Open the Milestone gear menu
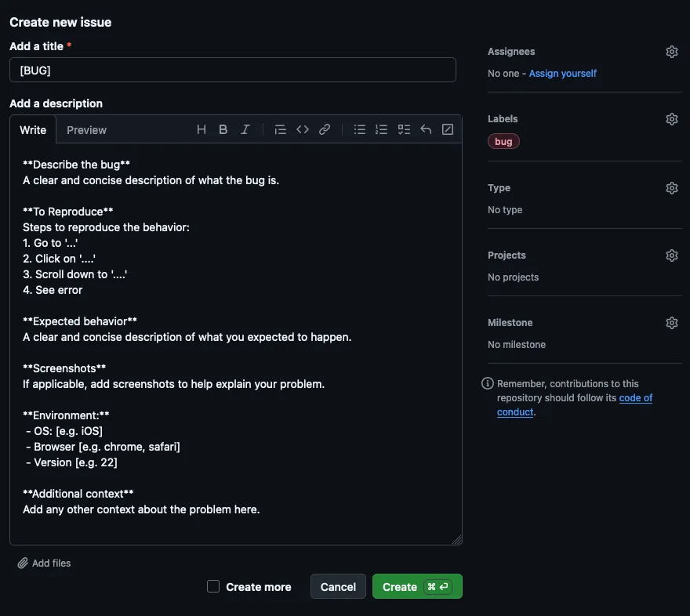Image resolution: width=690 pixels, height=616 pixels. [x=672, y=323]
